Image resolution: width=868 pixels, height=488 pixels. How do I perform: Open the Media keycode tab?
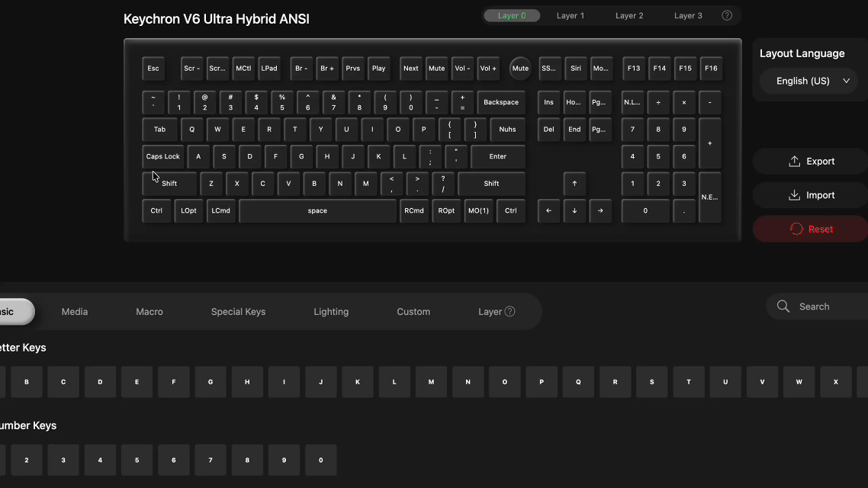tap(75, 312)
